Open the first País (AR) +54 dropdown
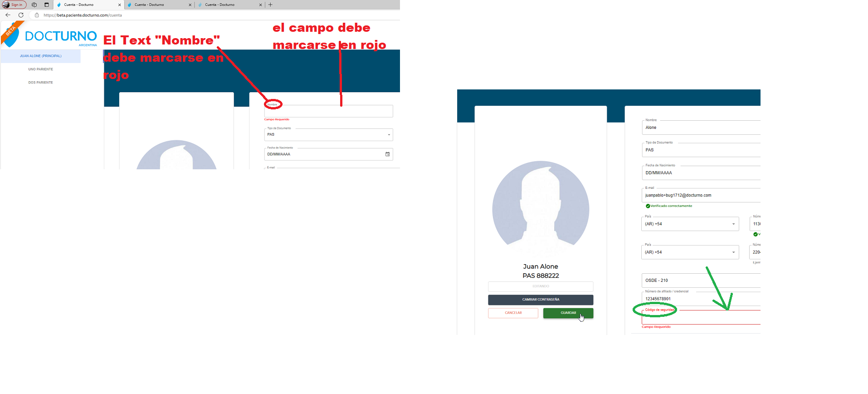The height and width of the screenshot is (394, 868). click(x=690, y=224)
